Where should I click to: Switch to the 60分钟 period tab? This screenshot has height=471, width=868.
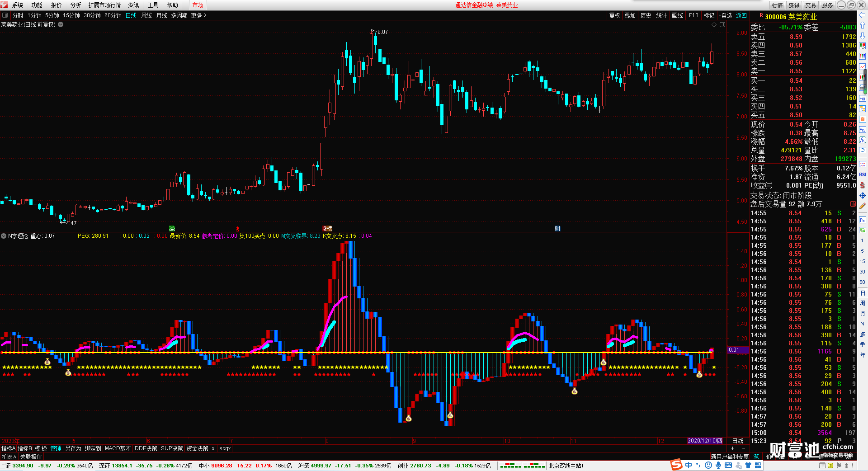click(x=113, y=15)
